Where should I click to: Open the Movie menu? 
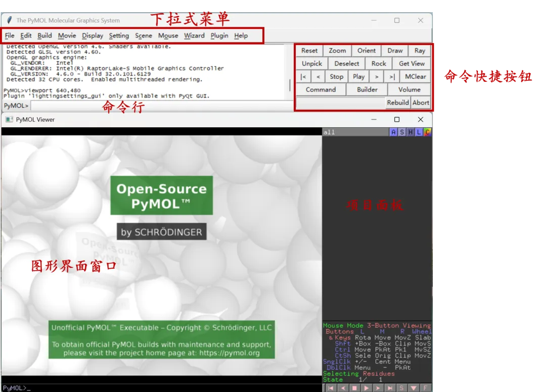67,35
